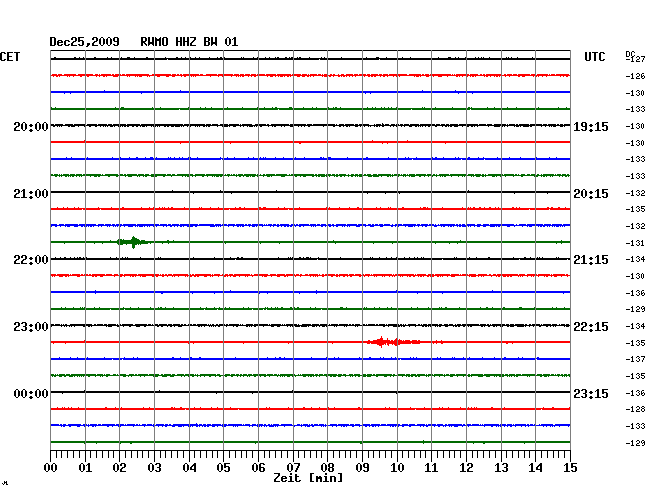The image size is (650, 494).
Task: Click the 23:15 UTC time label
Action: point(591,394)
